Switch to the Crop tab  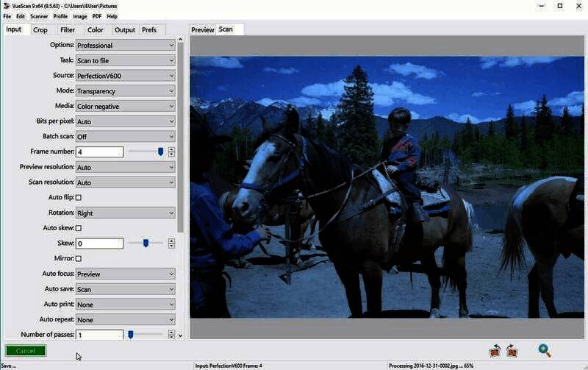point(40,30)
